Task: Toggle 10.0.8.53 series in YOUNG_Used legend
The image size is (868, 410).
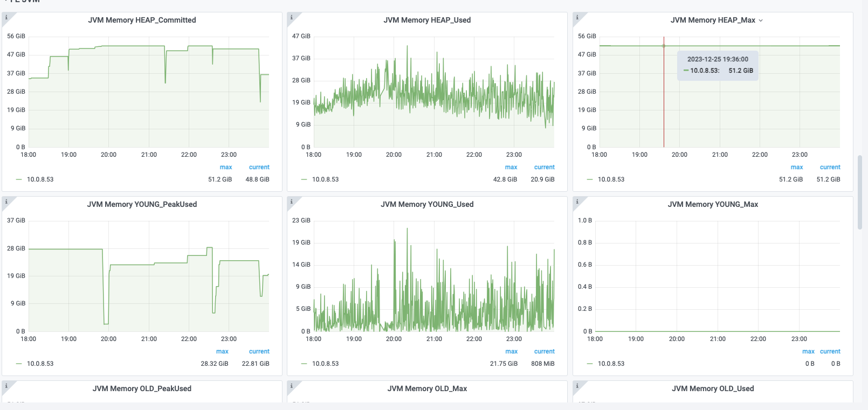Action: point(326,364)
